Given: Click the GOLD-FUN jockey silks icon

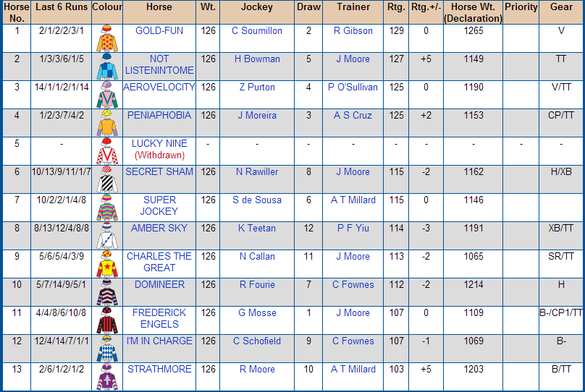Looking at the screenshot, I should 107,38.
